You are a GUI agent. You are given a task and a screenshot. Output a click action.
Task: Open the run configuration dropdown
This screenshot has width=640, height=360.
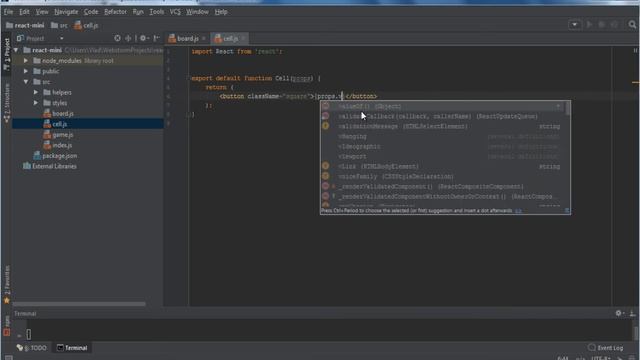pos(574,25)
